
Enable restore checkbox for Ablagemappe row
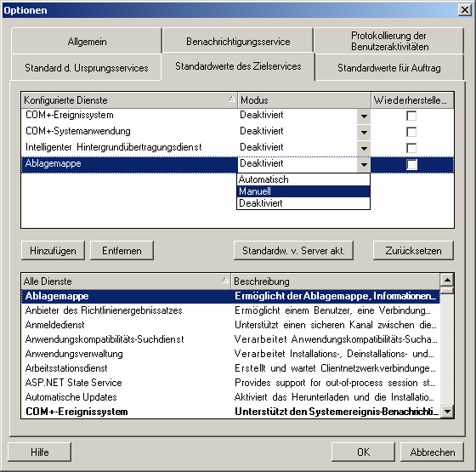point(411,165)
